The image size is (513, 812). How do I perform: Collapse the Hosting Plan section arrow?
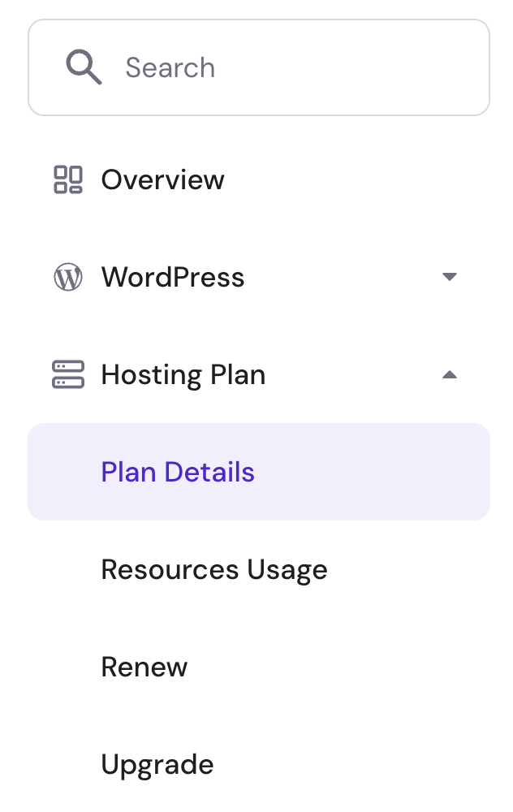tap(450, 375)
